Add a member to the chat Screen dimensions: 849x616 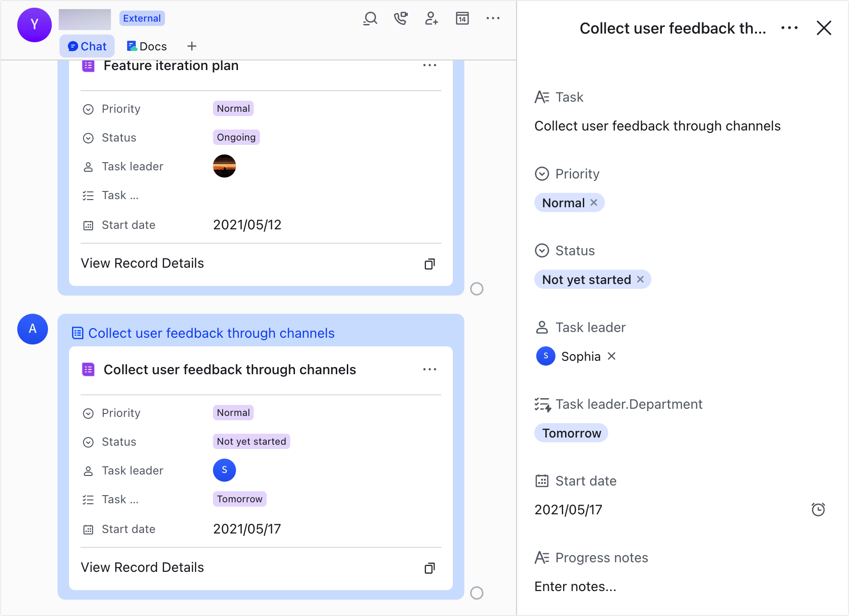431,19
